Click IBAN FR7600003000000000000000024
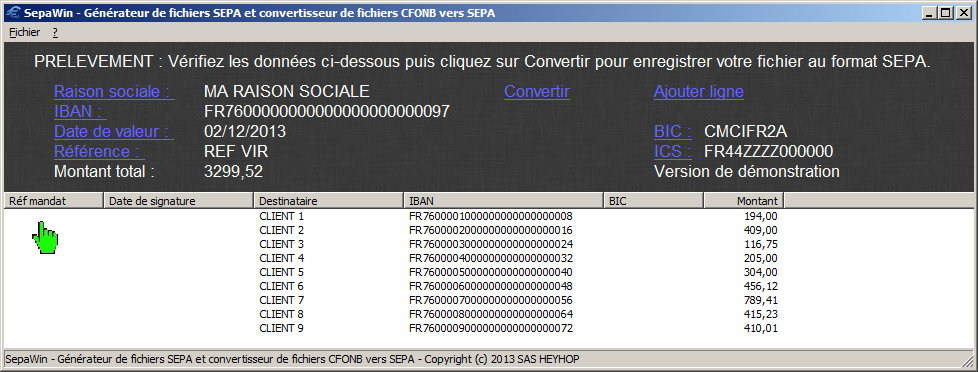 490,244
